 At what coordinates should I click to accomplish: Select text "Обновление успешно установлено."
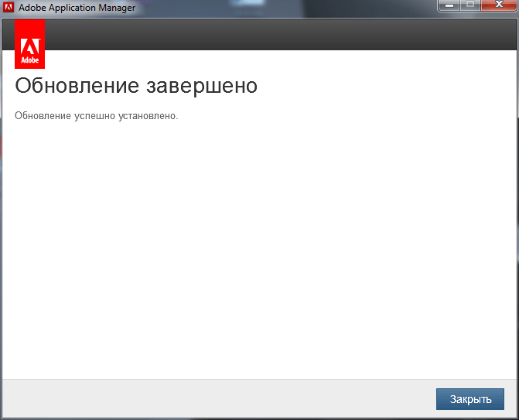pyautogui.click(x=97, y=116)
